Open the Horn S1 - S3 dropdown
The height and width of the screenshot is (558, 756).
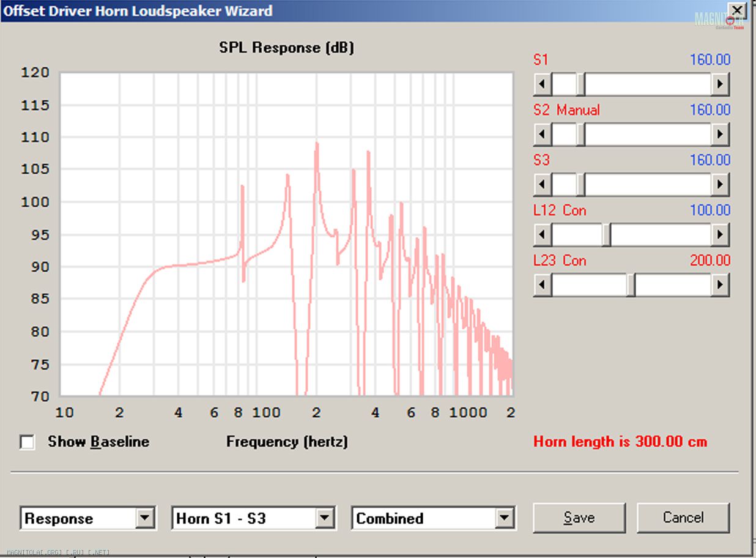[x=325, y=518]
